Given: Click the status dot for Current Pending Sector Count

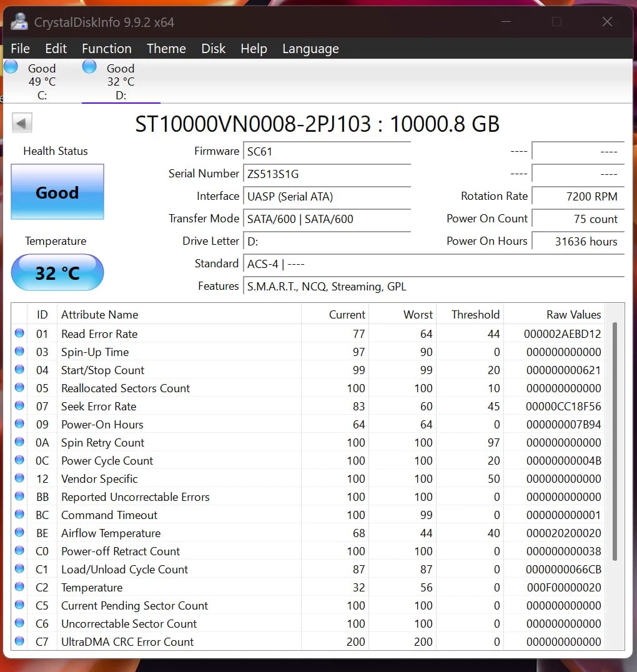Looking at the screenshot, I should coord(19,605).
